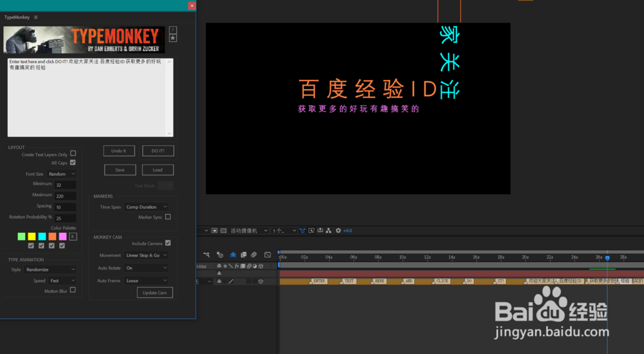Toggle the region of interest icon in viewer
The height and width of the screenshot is (354, 644).
214,231
